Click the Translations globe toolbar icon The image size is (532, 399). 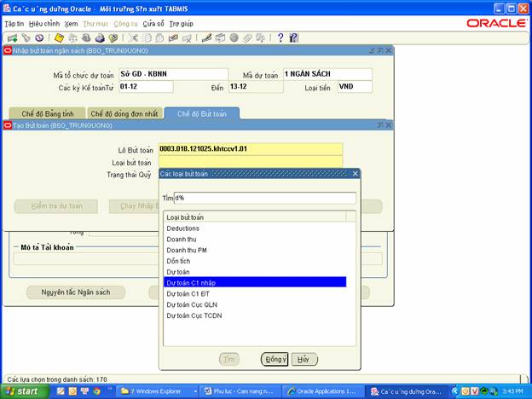click(x=234, y=38)
